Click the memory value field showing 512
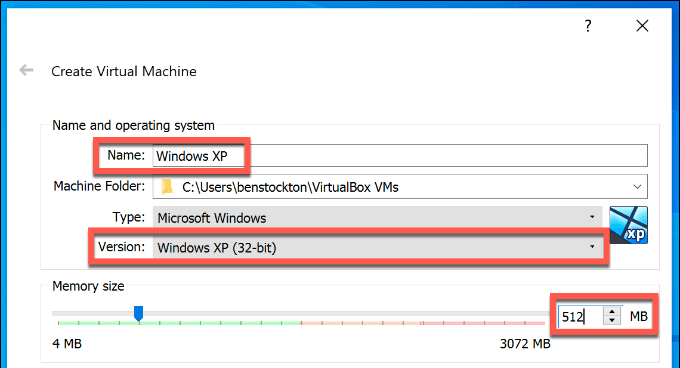The height and width of the screenshot is (368, 680). pyautogui.click(x=580, y=316)
